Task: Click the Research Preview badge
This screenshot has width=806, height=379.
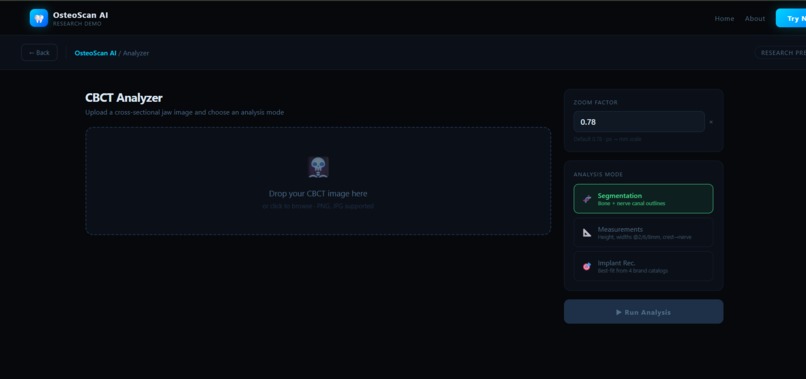Action: tap(781, 52)
